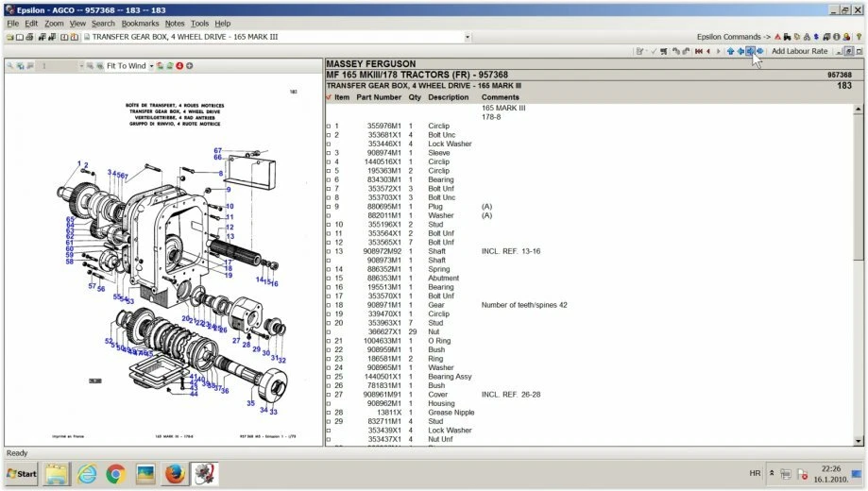The image size is (868, 491).
Task: Click the notes sheet icon in parts toolbar
Action: tap(638, 51)
